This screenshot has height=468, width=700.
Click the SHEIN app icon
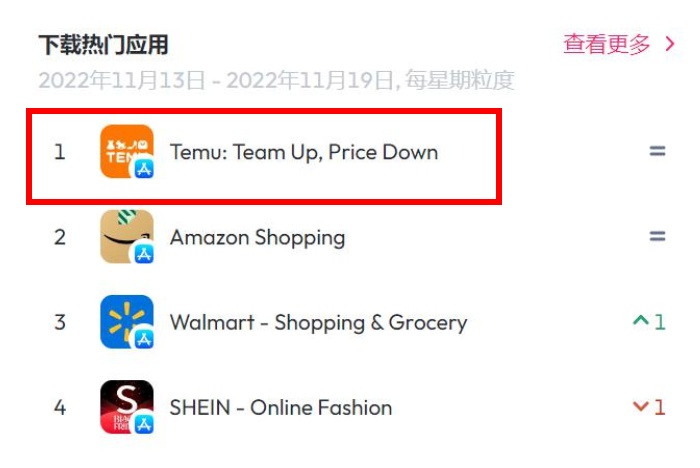[x=127, y=407]
